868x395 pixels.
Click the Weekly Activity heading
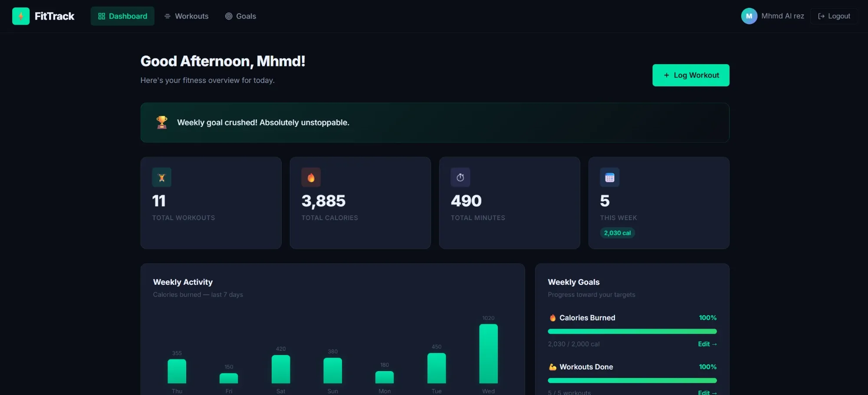tap(183, 282)
